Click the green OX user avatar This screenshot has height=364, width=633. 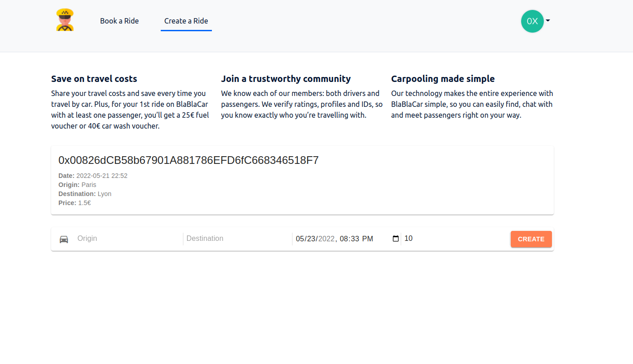pos(532,21)
